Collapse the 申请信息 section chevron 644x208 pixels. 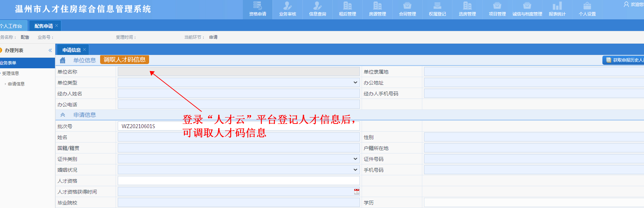click(x=63, y=115)
